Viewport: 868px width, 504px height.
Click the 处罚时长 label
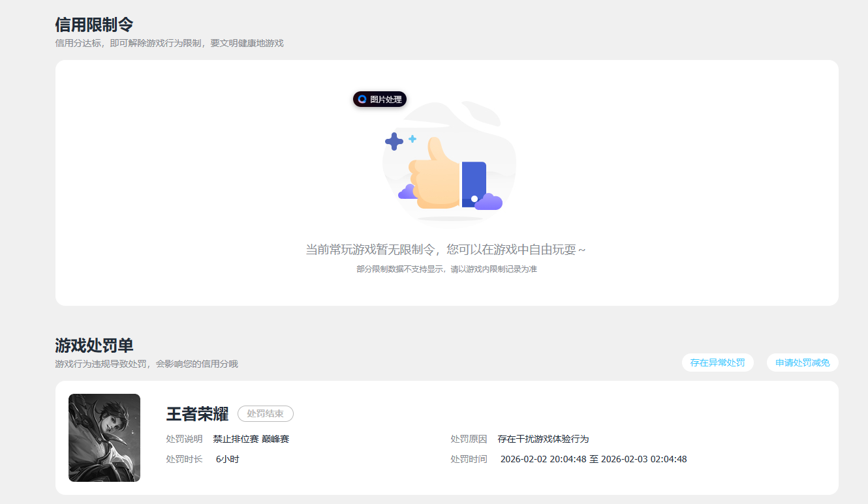184,459
